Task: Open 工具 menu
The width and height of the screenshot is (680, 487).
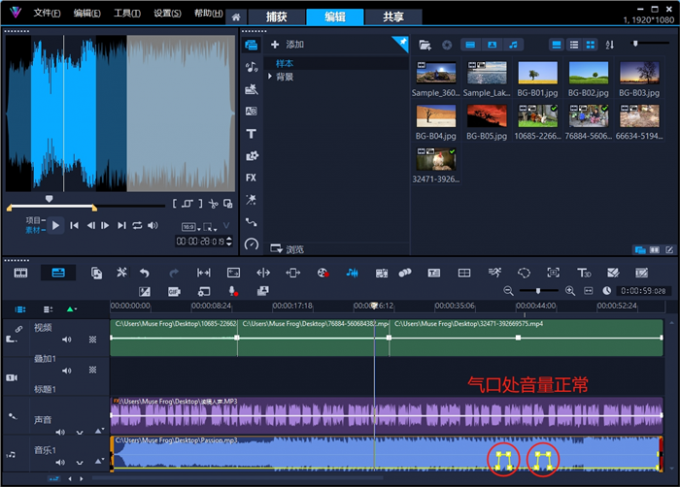Action: click(127, 13)
